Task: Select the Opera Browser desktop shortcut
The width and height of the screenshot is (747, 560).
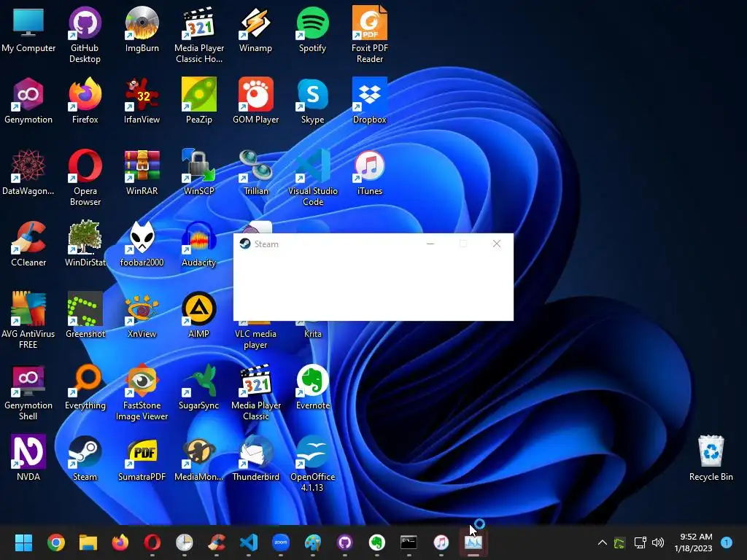Action: 85,177
